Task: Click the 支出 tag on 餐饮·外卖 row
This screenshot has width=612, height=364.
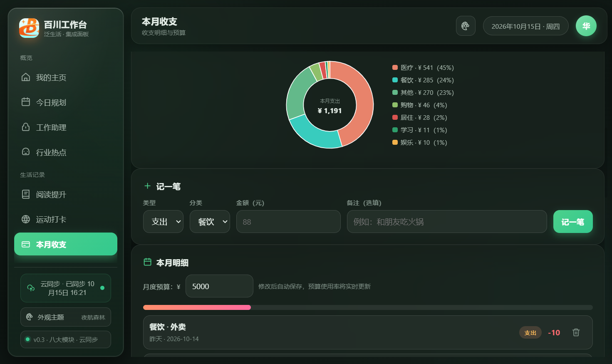Action: point(530,332)
